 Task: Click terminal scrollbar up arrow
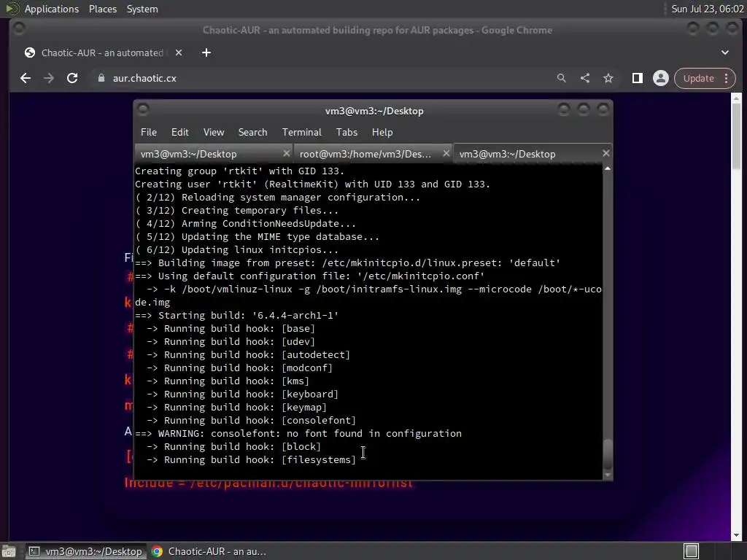coord(608,168)
